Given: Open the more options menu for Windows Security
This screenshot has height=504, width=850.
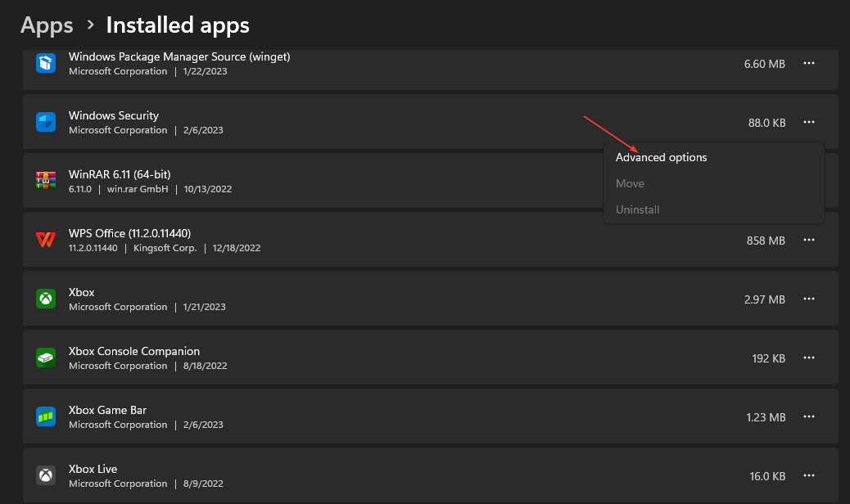Looking at the screenshot, I should coord(809,123).
